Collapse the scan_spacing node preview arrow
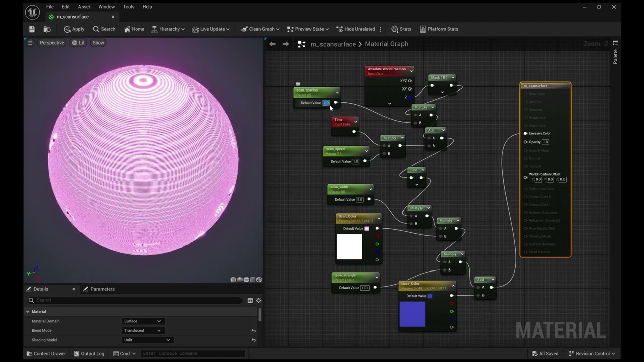This screenshot has width=644, height=362. tap(337, 92)
